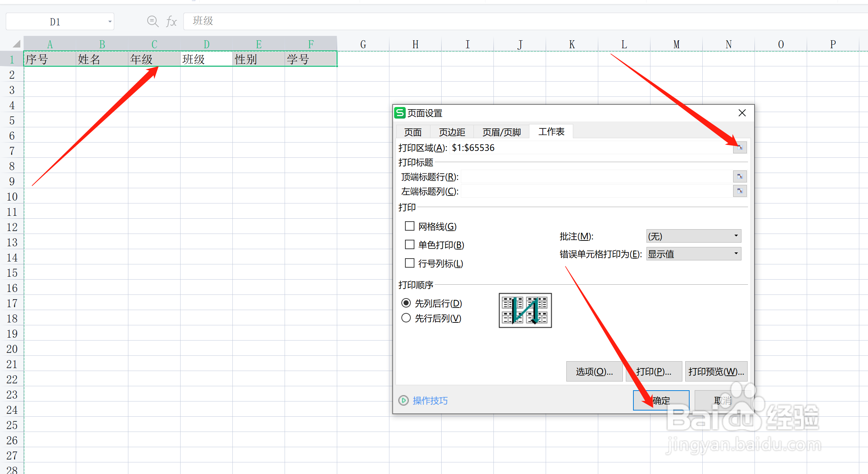Screen dimensions: 868x474
Task: Click the play icon next to 操作技巧
Action: pos(403,400)
